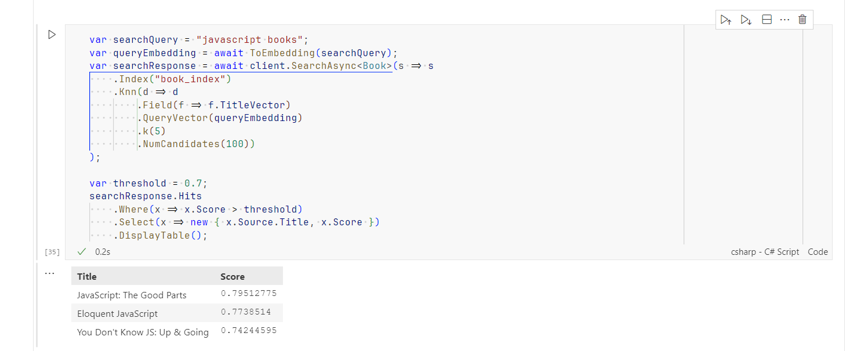Click the score 0.74244595
This screenshot has width=868, height=351.
point(249,331)
